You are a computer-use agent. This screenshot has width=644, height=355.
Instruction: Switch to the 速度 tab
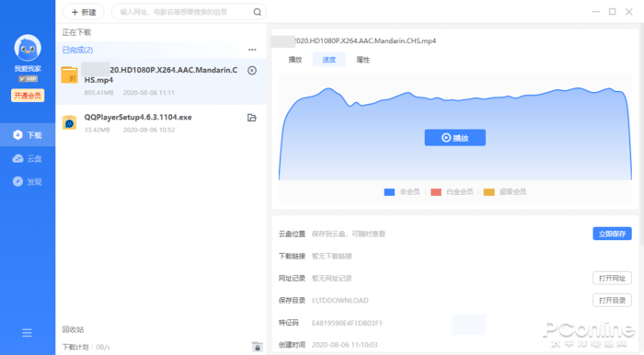coord(328,60)
